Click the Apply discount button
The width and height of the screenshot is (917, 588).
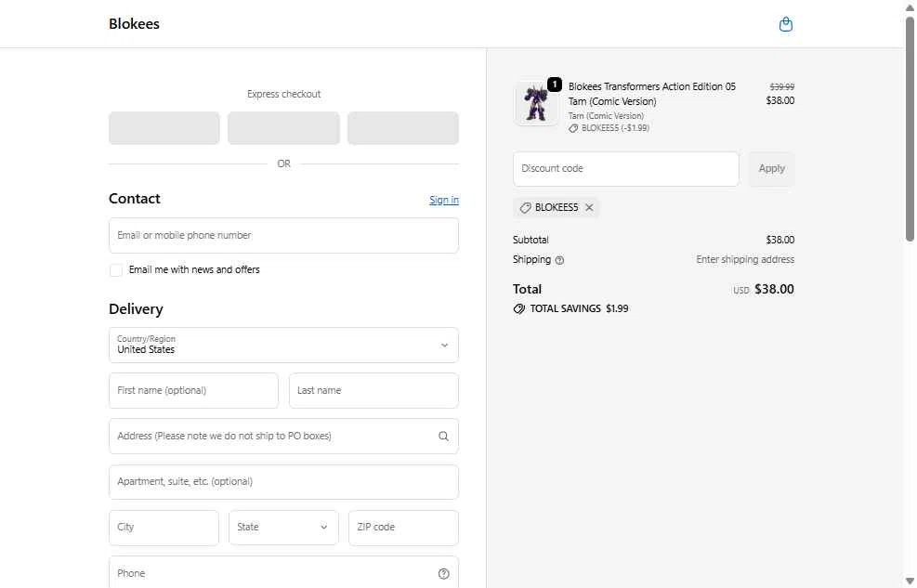click(x=771, y=169)
